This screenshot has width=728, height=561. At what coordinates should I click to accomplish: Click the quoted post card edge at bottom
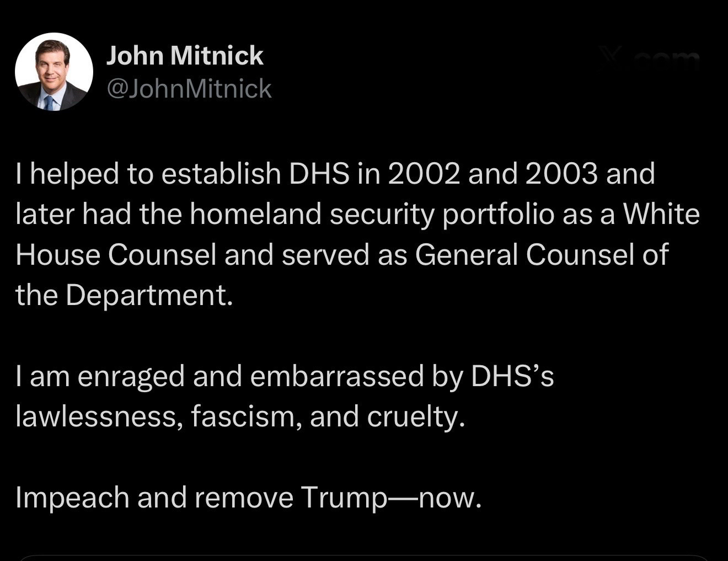[364, 557]
